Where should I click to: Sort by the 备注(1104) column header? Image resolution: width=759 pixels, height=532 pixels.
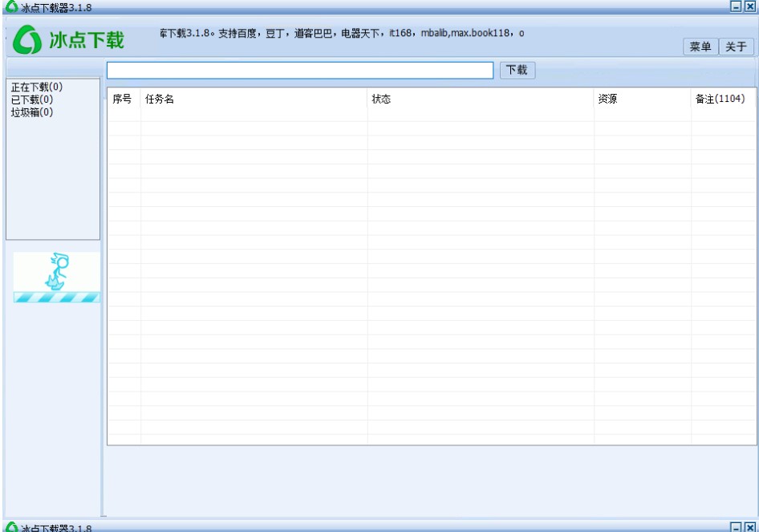pyautogui.click(x=723, y=99)
